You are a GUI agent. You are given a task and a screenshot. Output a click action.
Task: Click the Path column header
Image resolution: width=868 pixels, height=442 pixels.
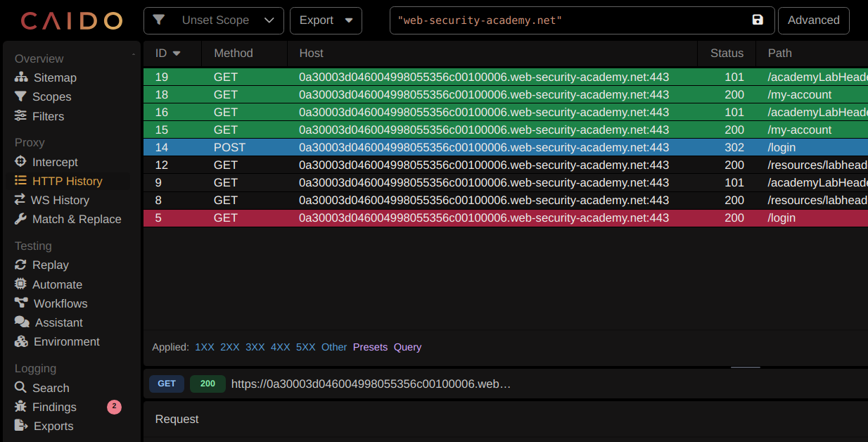tap(812, 53)
